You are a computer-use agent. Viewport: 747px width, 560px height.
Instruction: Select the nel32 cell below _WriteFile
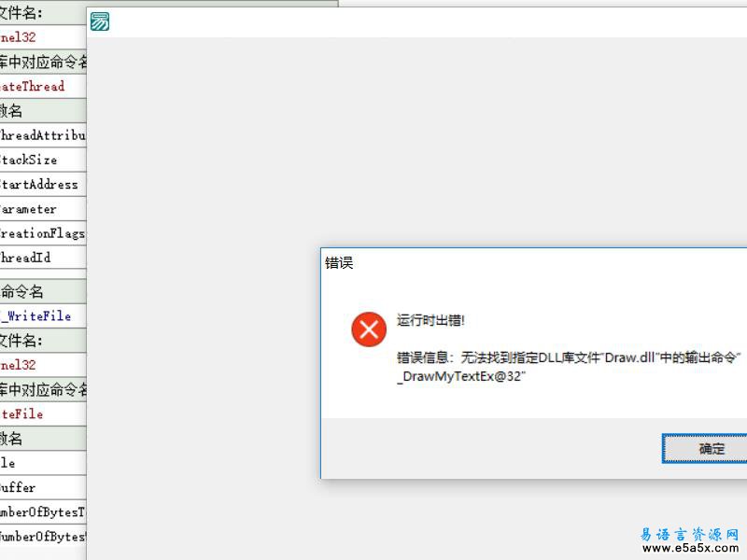pyautogui.click(x=43, y=365)
